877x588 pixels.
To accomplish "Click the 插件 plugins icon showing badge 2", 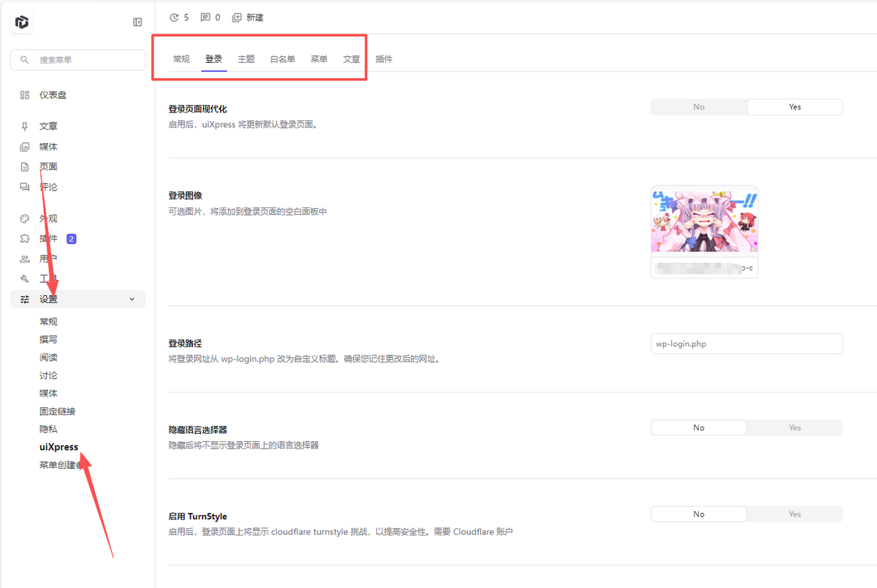I will pos(25,238).
